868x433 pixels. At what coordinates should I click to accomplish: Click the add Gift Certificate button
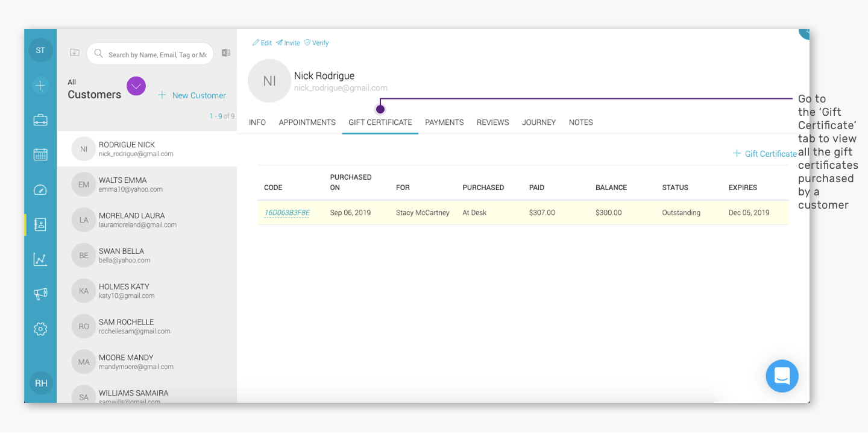click(x=764, y=154)
